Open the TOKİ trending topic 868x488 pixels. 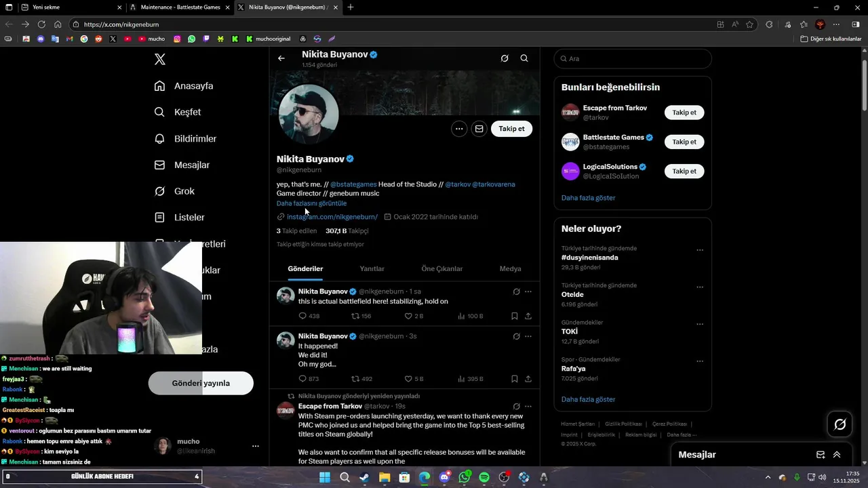[570, 331]
